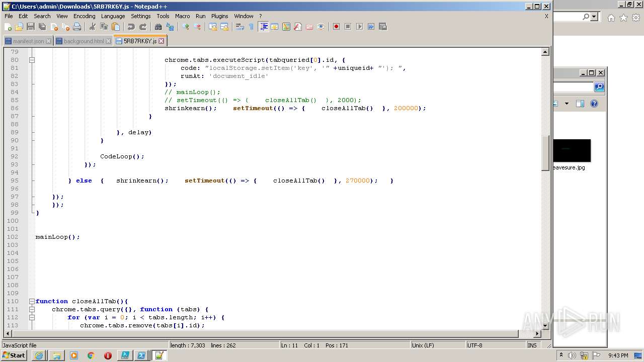644x362 pixels.
Task: Switch to the manifest.json tab
Action: point(28,41)
